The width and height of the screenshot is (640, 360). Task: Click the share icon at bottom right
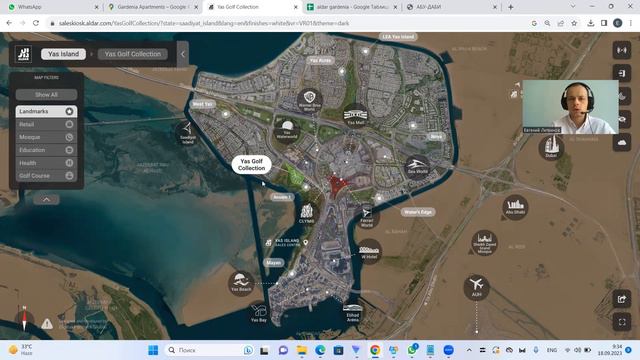tap(622, 299)
